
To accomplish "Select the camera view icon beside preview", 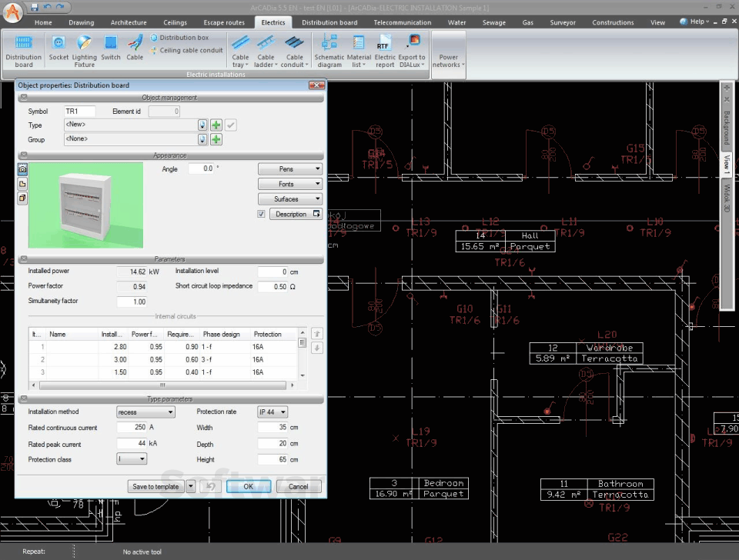I will point(22,168).
